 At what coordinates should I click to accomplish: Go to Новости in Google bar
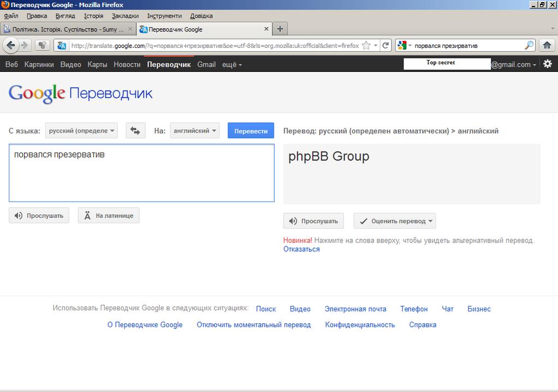[x=127, y=65]
